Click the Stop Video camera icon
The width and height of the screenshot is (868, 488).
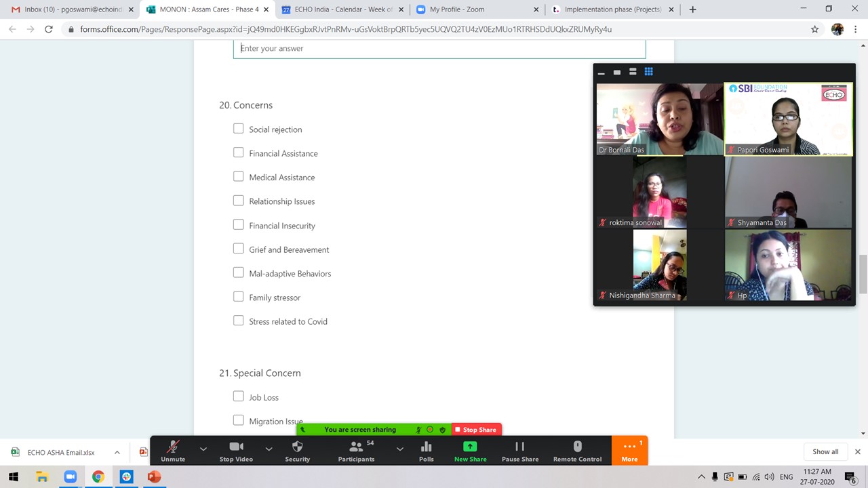click(236, 451)
